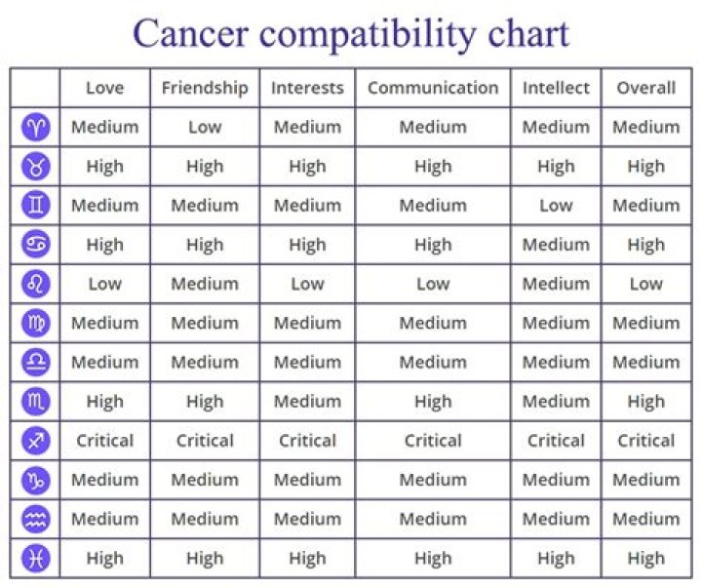Click the Aquarius waves icon
The height and width of the screenshot is (588, 702).
[x=35, y=519]
